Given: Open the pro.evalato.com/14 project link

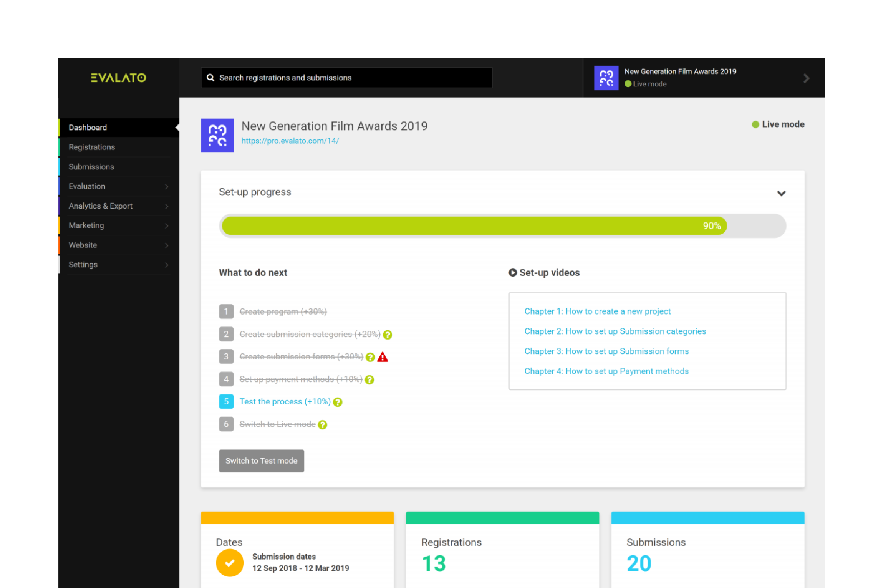Looking at the screenshot, I should click(290, 141).
